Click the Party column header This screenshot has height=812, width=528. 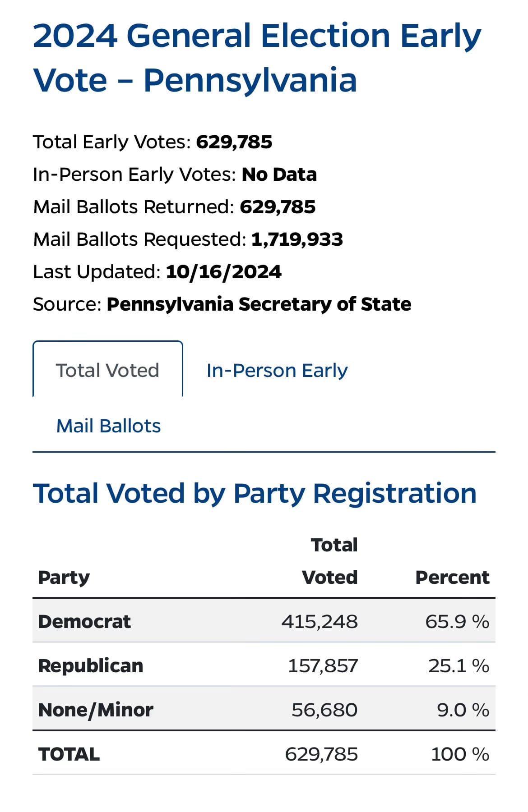(x=64, y=578)
